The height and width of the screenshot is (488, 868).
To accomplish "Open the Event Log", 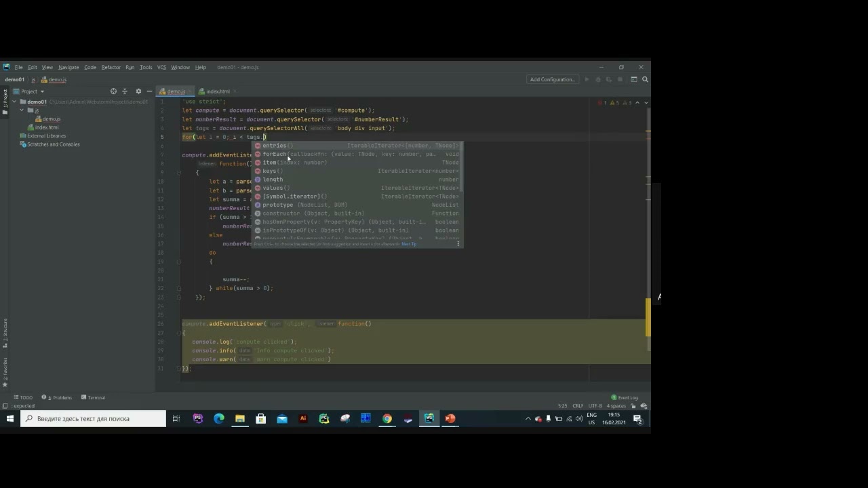I will click(x=625, y=397).
